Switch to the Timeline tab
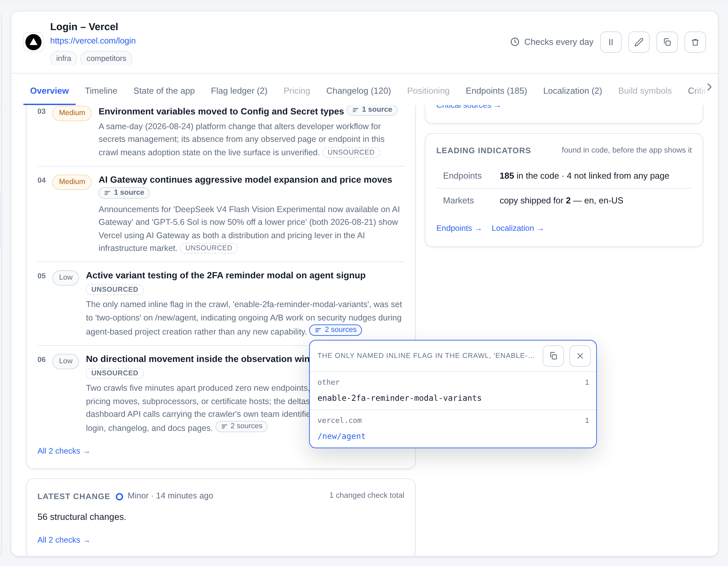This screenshot has height=566, width=728. click(x=101, y=91)
